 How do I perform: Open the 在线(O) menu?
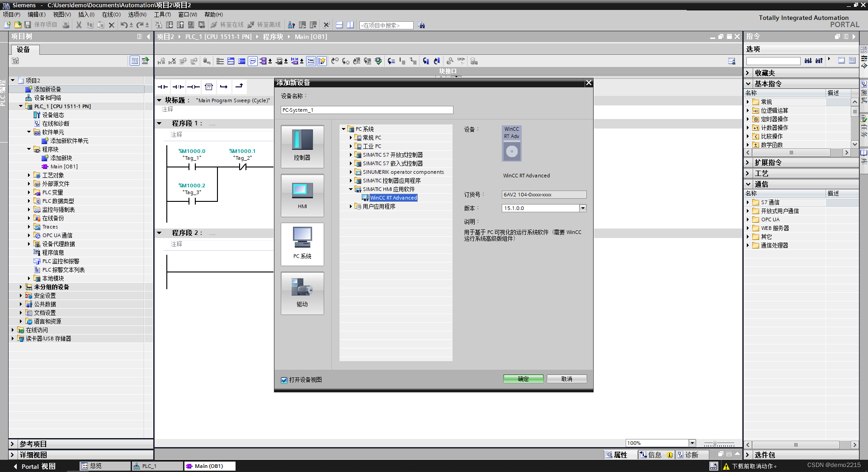tap(111, 14)
